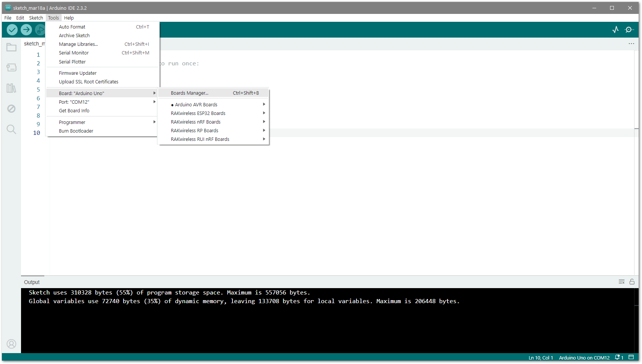Select Firmware Updater menu entry
642x364 pixels.
(103, 73)
